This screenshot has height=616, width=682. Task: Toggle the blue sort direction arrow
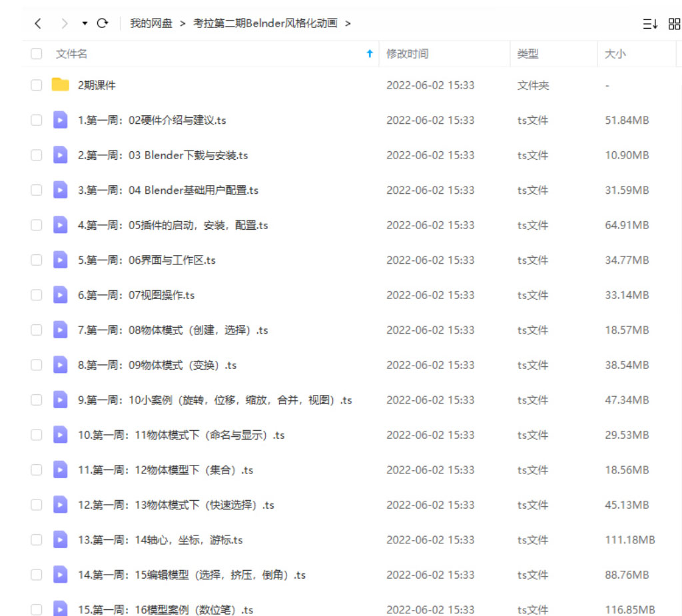(370, 53)
